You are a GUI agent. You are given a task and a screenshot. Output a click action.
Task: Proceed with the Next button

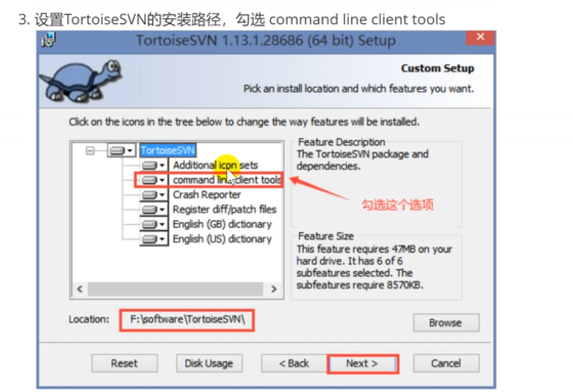(x=362, y=363)
